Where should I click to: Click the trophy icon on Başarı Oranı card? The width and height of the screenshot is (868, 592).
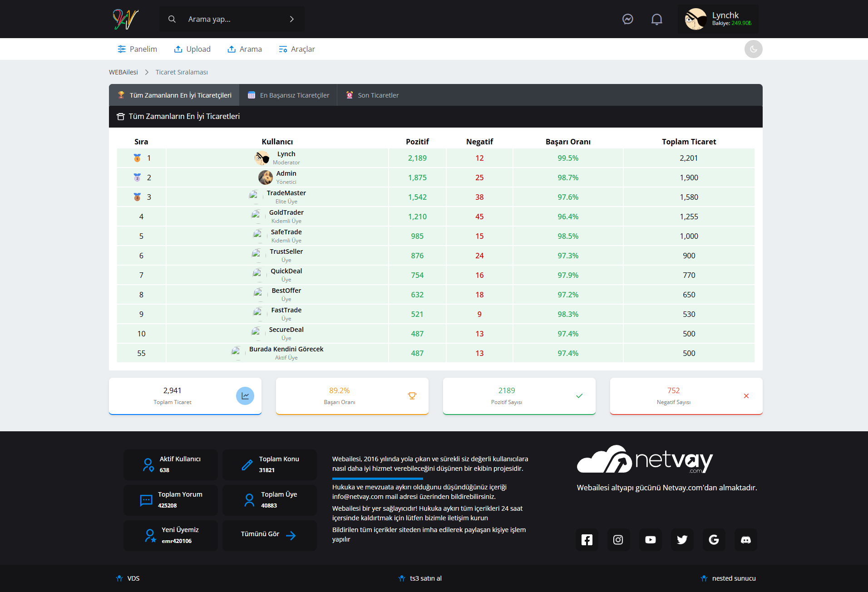(412, 396)
